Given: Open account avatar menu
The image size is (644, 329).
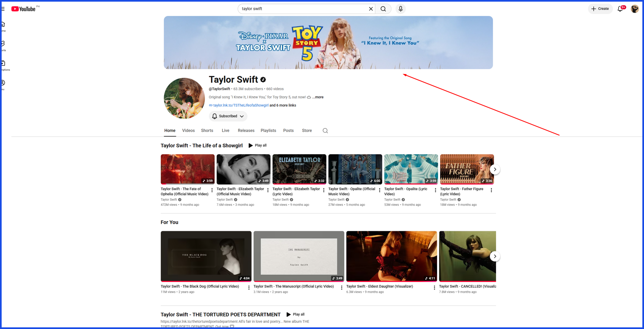Looking at the screenshot, I should pyautogui.click(x=635, y=9).
